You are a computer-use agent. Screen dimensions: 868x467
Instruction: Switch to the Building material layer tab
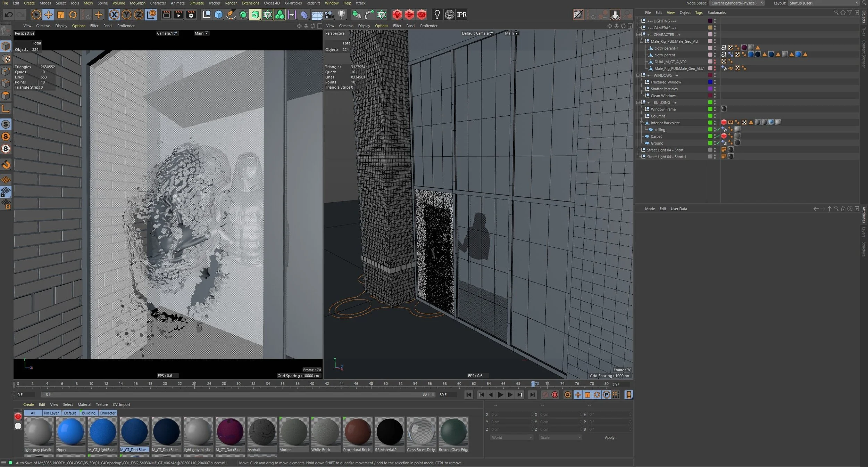88,413
